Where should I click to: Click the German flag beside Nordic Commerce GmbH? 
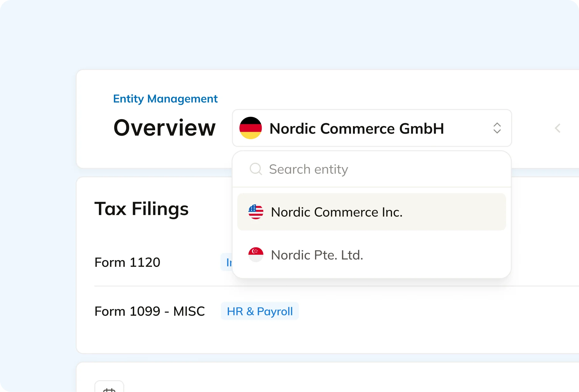click(x=251, y=128)
